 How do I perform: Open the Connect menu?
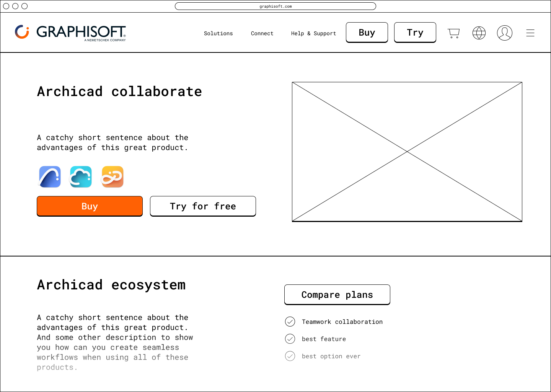262,33
